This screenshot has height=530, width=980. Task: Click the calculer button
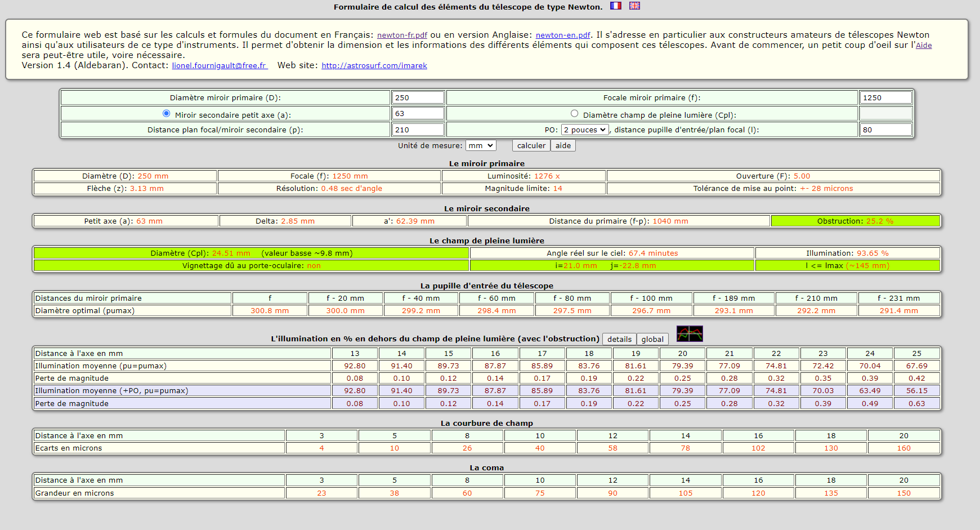531,145
